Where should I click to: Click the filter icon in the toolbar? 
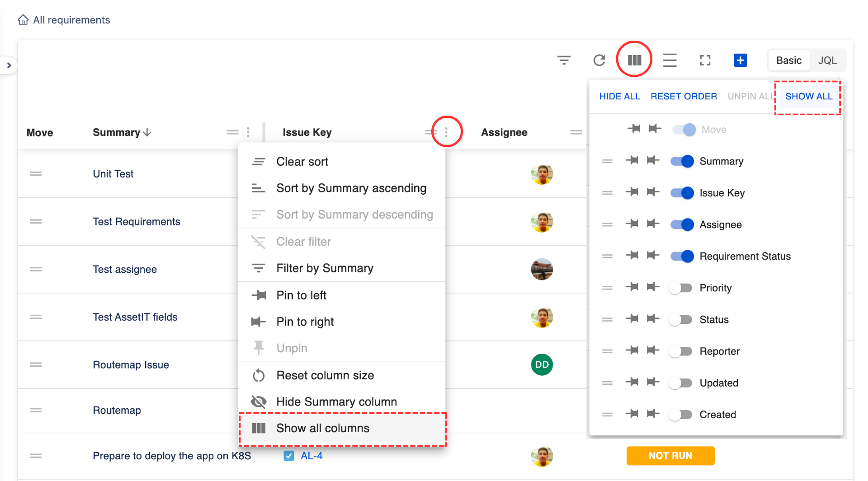(x=564, y=60)
